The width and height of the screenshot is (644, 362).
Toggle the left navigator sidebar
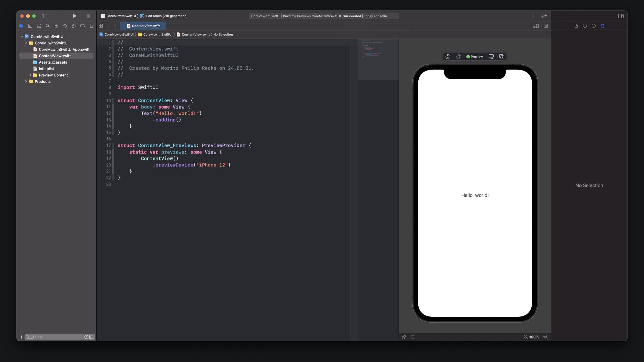tap(44, 16)
